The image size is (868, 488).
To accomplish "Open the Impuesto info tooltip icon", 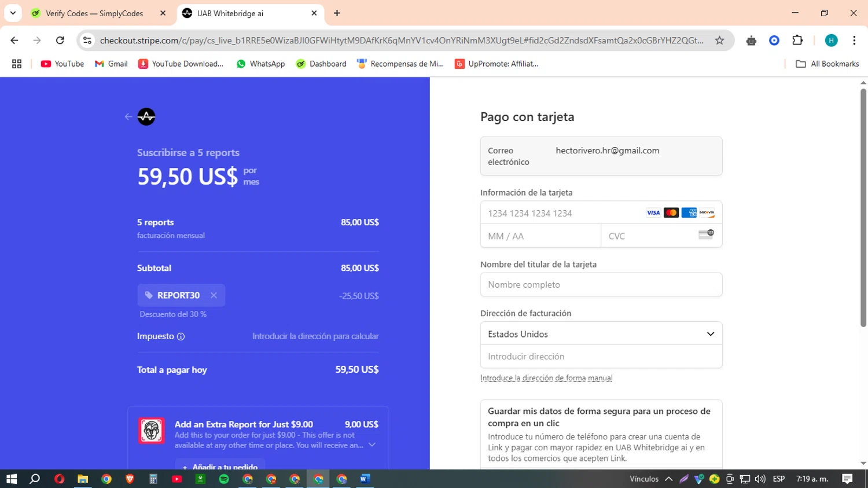I will 181,337.
